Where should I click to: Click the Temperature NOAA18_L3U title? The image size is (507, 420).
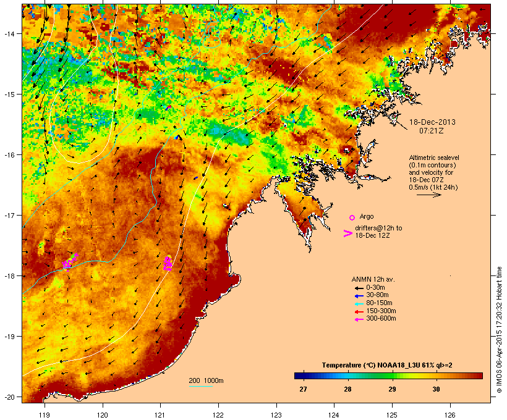coord(387,365)
